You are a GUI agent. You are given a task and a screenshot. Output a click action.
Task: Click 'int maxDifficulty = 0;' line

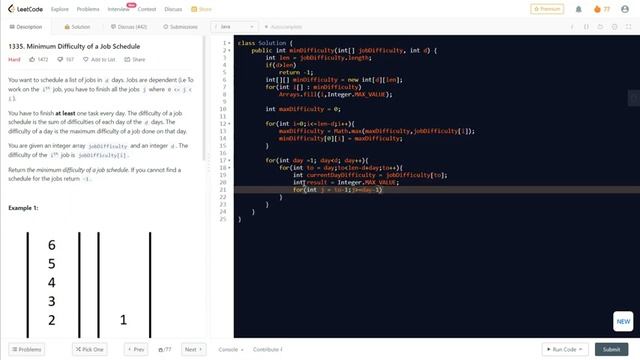point(302,109)
